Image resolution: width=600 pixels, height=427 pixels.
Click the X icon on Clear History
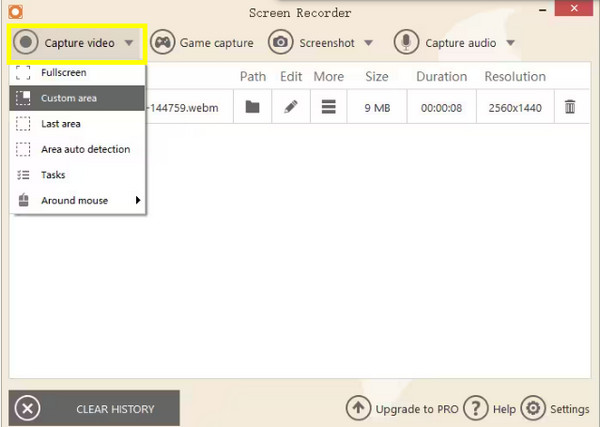click(27, 409)
